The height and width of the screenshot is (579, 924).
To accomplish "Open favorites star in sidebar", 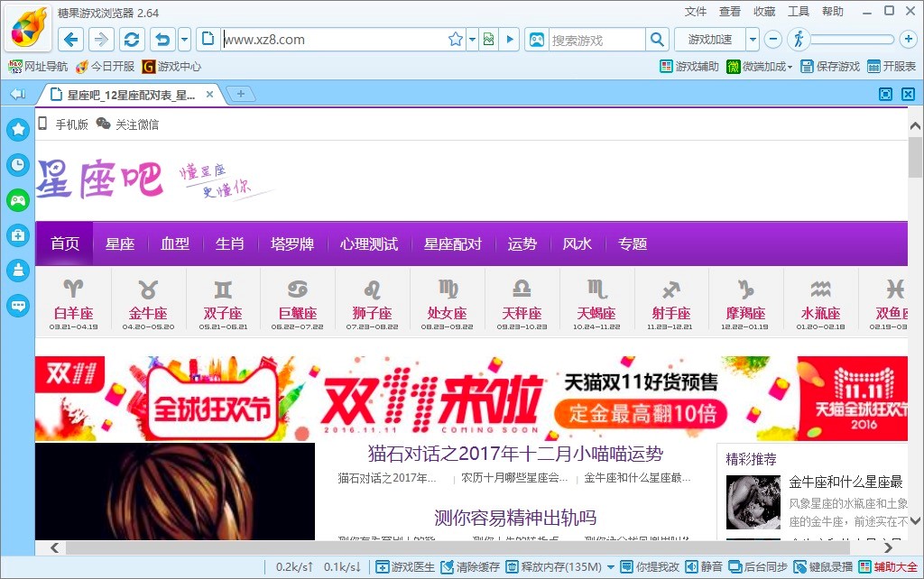I will click(x=18, y=129).
